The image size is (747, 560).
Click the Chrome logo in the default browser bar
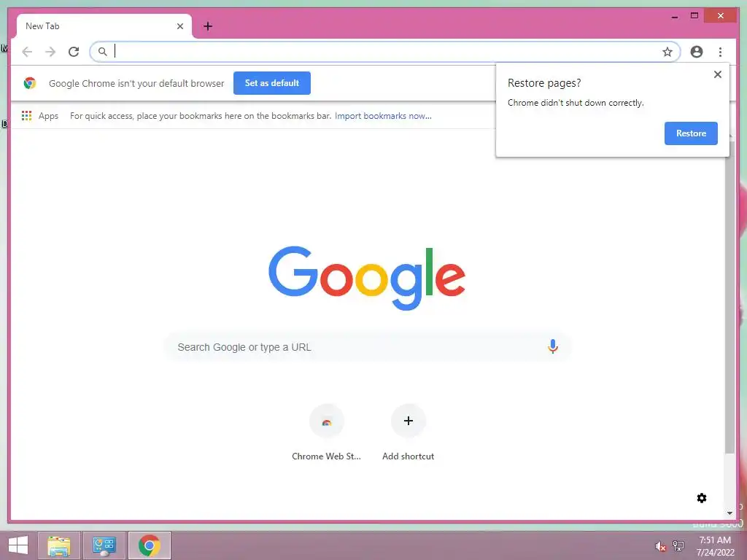(x=29, y=83)
